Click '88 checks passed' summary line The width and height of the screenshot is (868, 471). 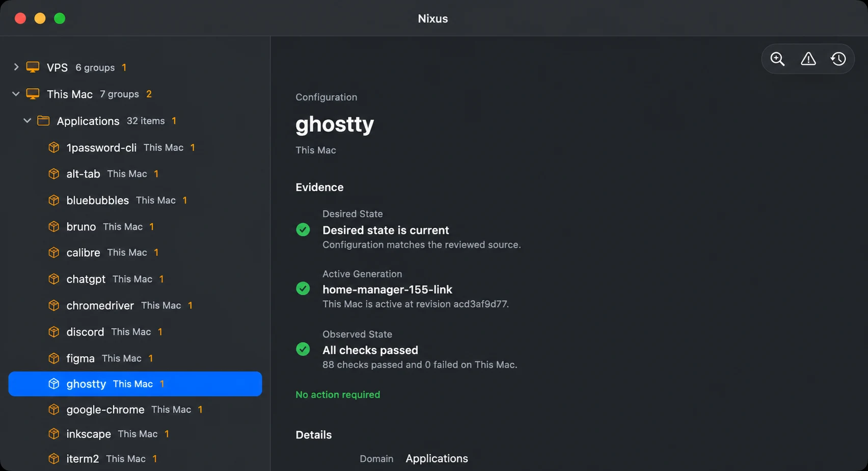[x=420, y=364]
